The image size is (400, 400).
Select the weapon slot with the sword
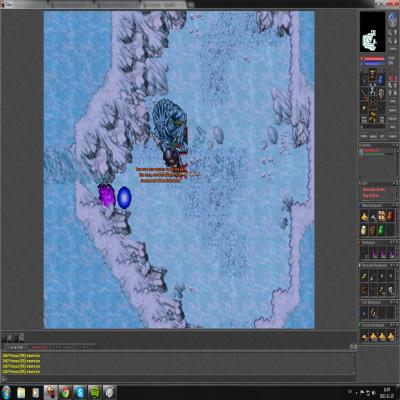[364, 94]
